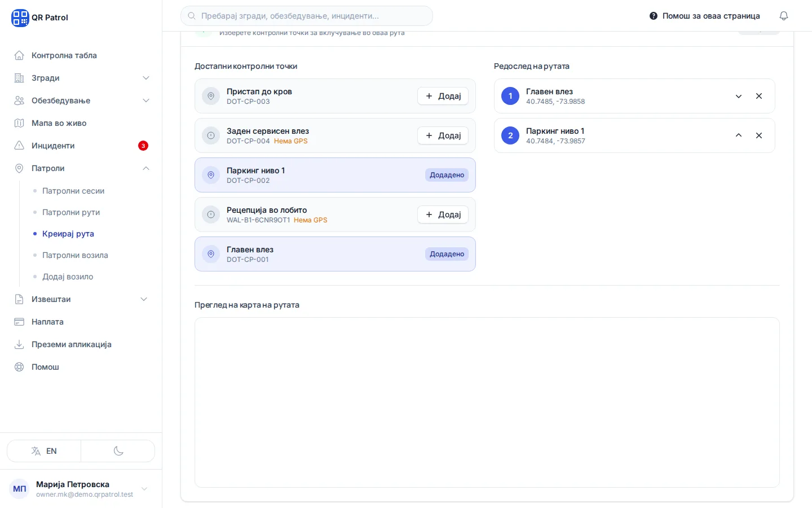Add Пристап до кров checkpoint with Додај

click(x=443, y=96)
